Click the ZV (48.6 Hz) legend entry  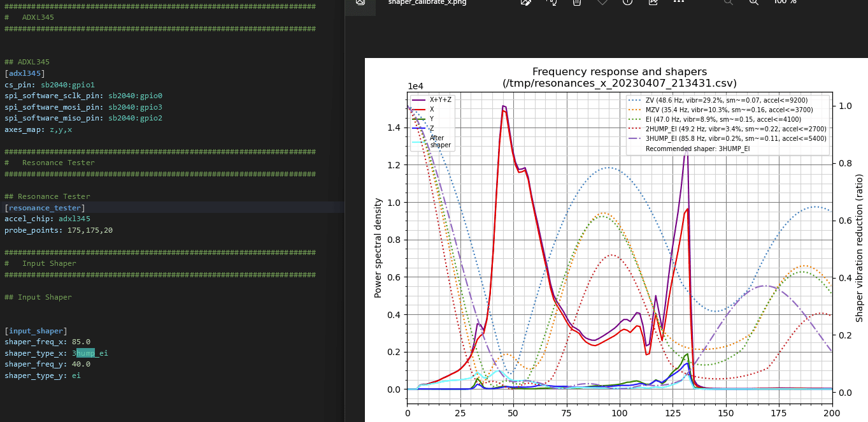pyautogui.click(x=718, y=100)
